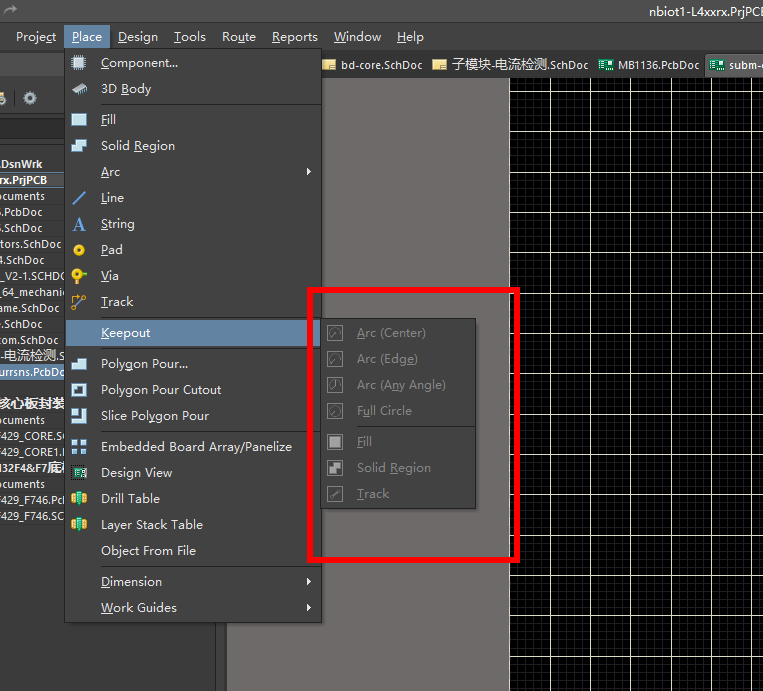The image size is (763, 691).
Task: Choose 3D Body menu entry
Action: (x=193, y=89)
